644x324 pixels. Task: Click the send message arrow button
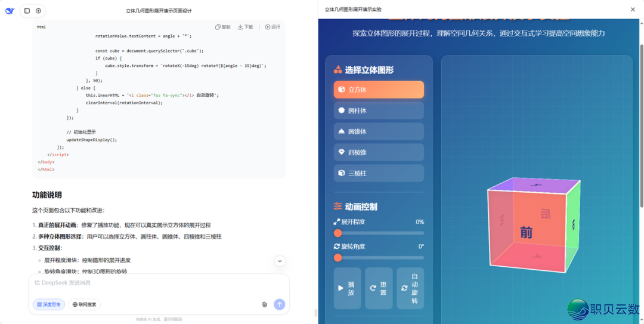tap(280, 304)
